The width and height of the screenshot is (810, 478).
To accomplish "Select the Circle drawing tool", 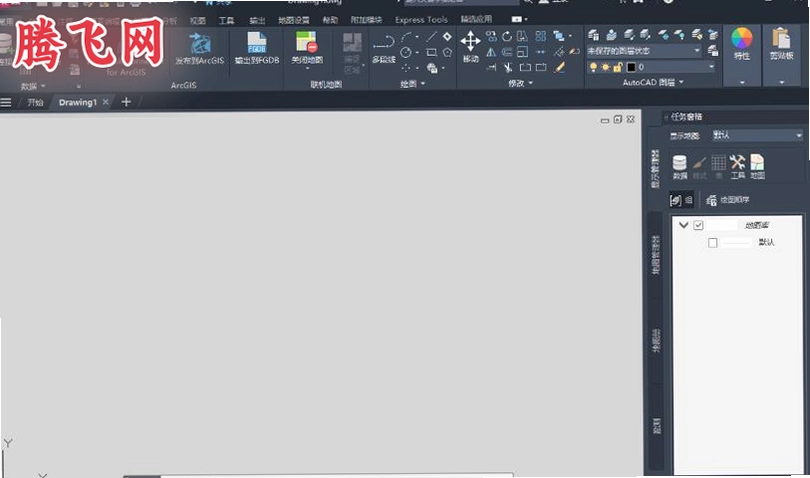I will click(x=406, y=52).
